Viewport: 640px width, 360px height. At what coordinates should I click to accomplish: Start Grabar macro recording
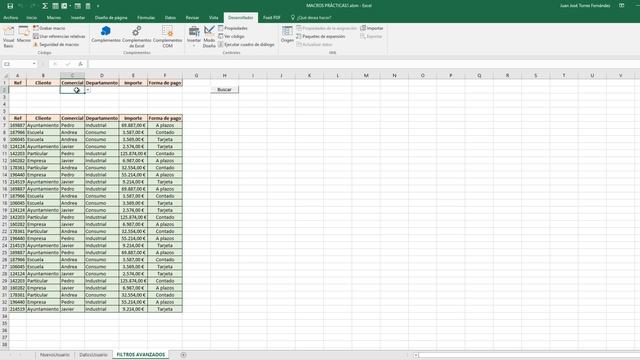click(49, 28)
